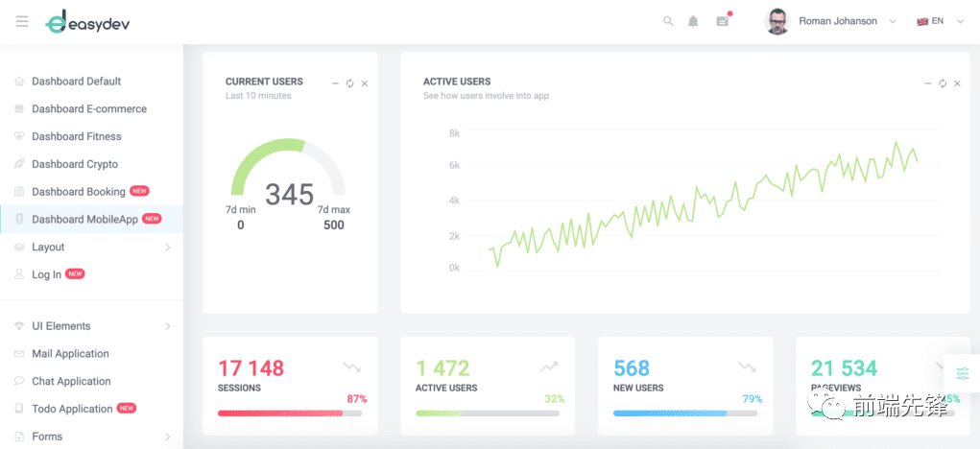Collapse the Current Users panel
The width and height of the screenshot is (980, 449).
(335, 83)
